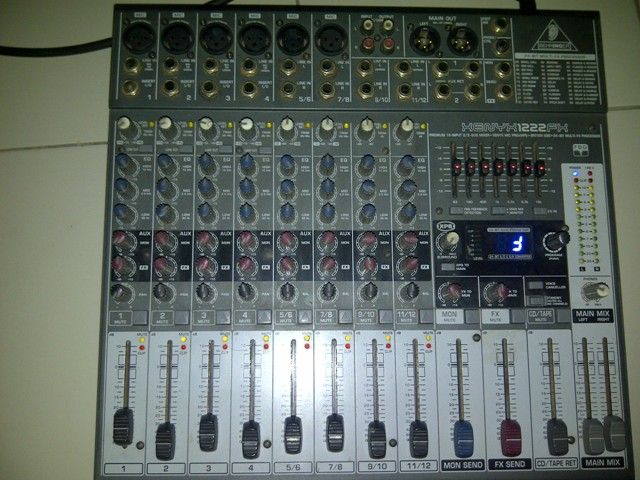Mute stereo channel 11/12
The image size is (640, 480).
(426, 317)
